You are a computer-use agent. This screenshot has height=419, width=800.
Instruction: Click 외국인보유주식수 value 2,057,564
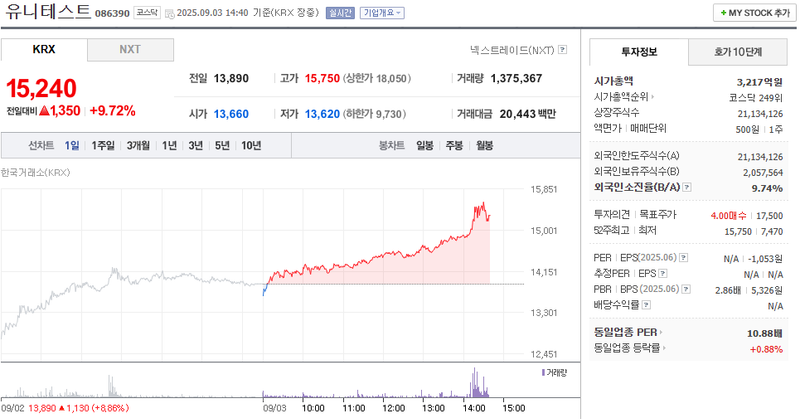tap(763, 172)
